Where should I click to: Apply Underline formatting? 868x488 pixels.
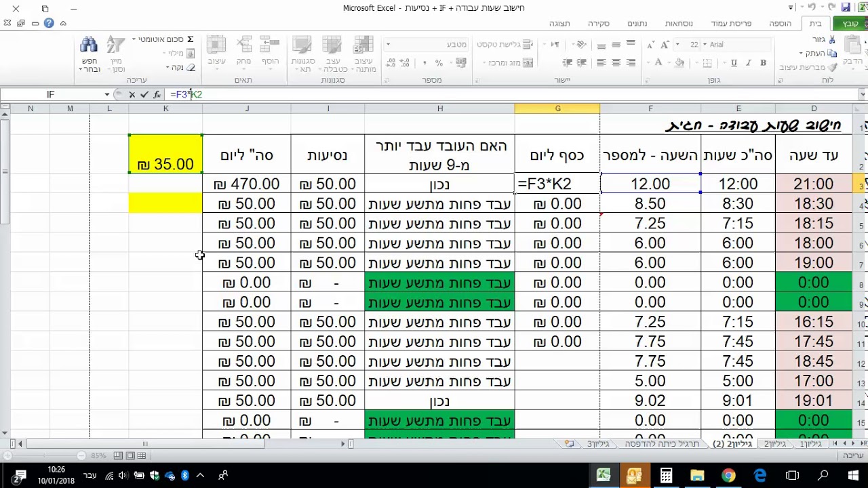[734, 62]
